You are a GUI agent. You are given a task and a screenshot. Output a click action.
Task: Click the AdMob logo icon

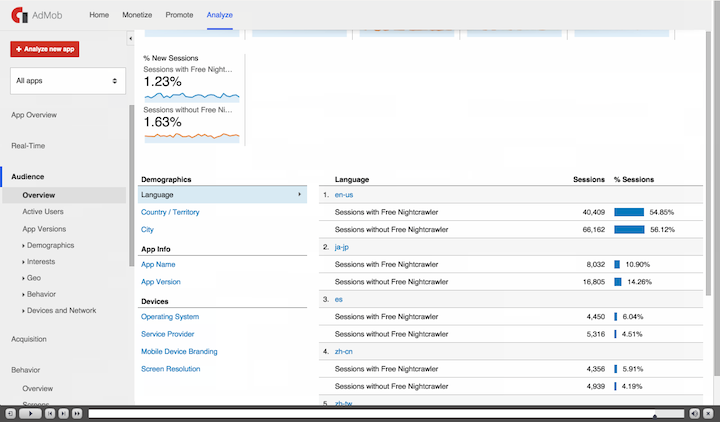(20, 15)
